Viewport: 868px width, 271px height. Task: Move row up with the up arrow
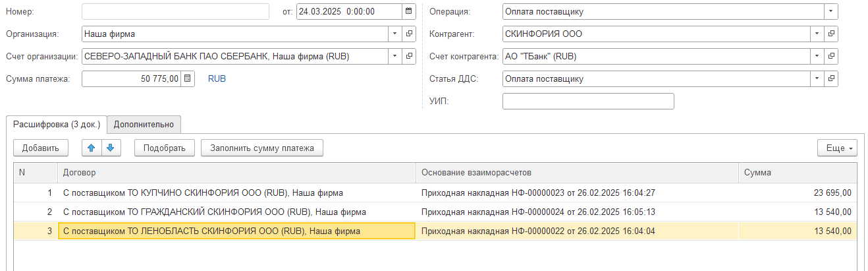coord(92,148)
